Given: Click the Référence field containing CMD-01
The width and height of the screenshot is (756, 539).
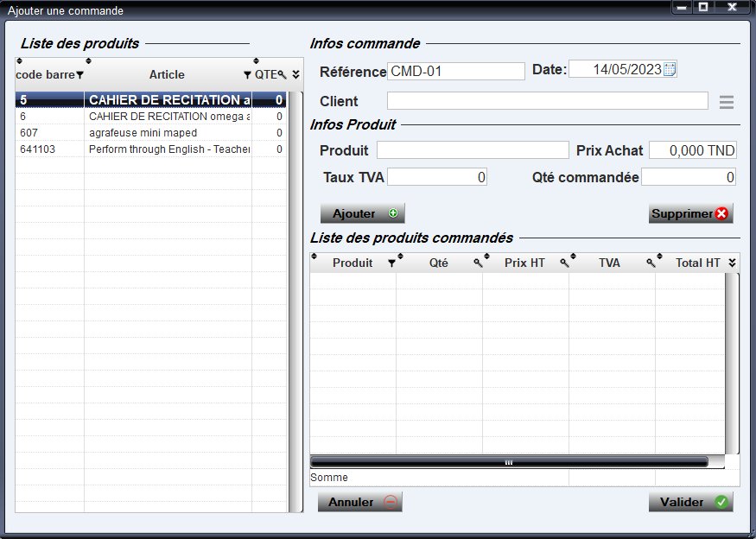Looking at the screenshot, I should click(455, 71).
